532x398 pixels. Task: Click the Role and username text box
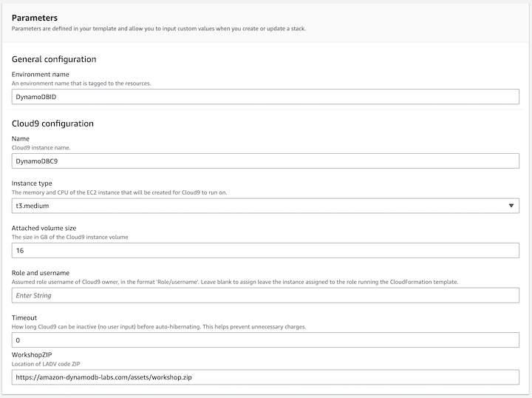(x=266, y=295)
